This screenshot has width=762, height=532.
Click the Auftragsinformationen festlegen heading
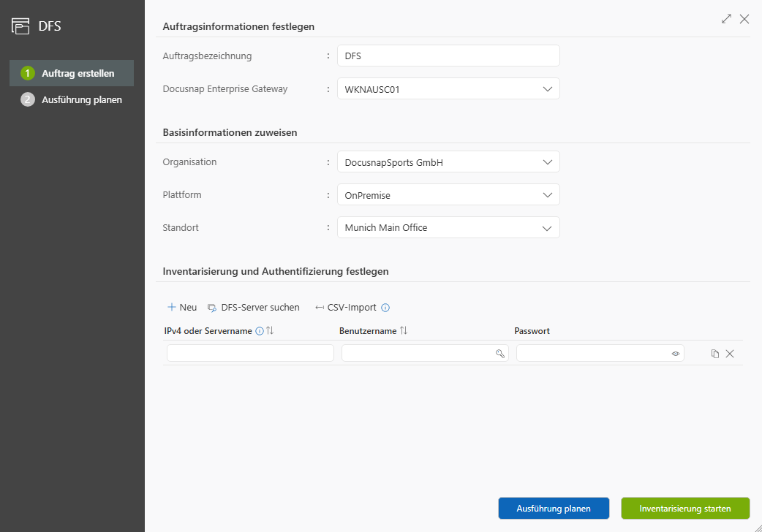(238, 27)
